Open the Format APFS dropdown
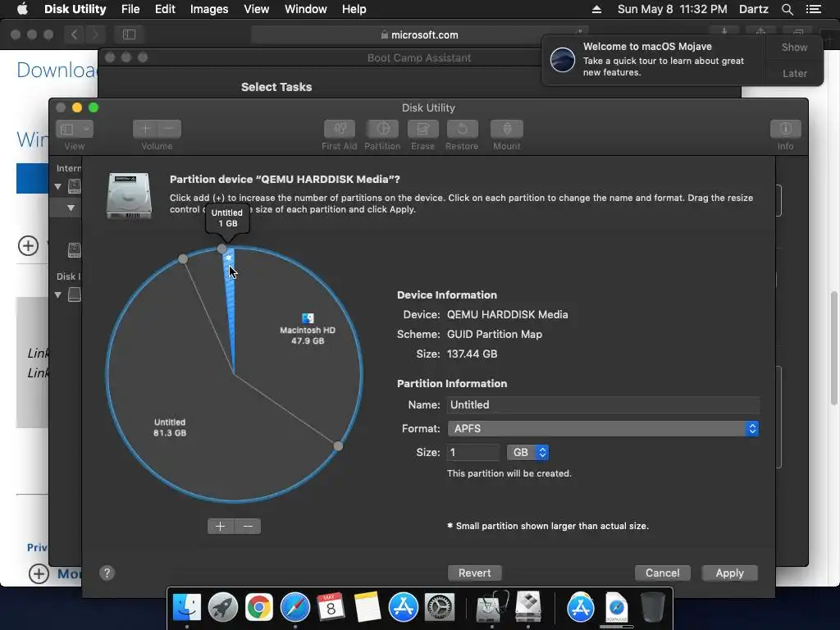 [603, 428]
